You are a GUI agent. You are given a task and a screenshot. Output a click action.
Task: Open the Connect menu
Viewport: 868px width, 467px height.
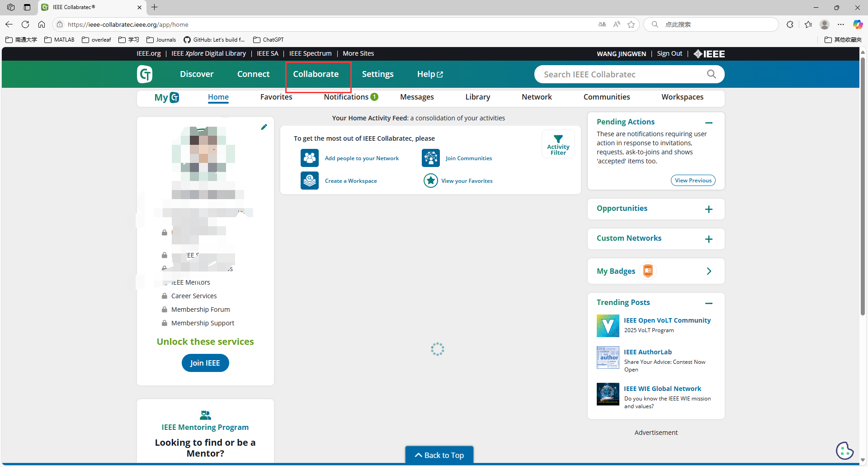coord(253,74)
